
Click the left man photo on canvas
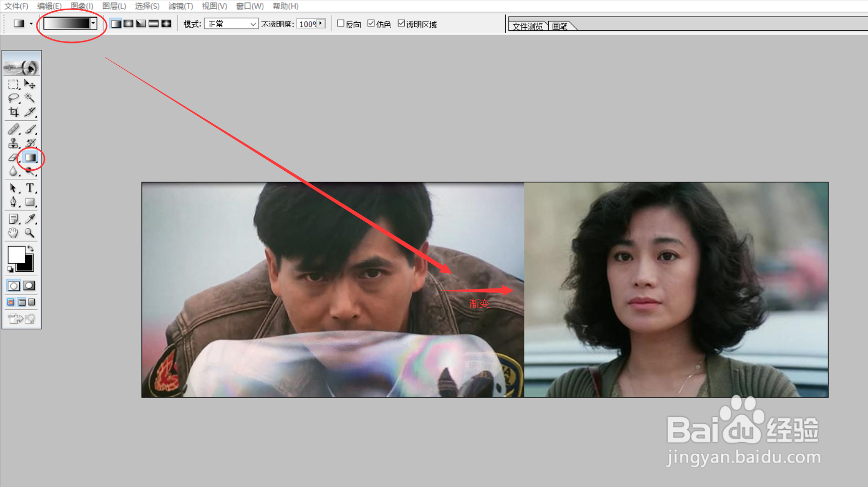333,289
